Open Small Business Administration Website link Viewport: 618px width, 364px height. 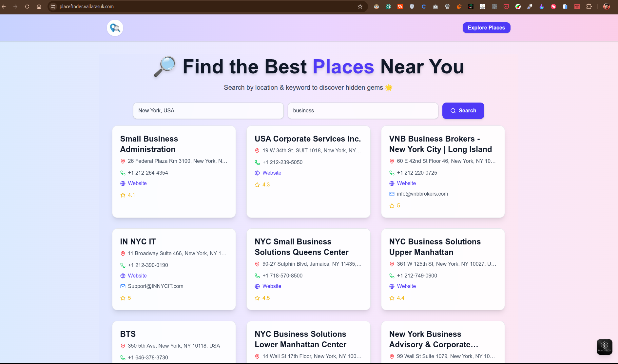pyautogui.click(x=137, y=183)
